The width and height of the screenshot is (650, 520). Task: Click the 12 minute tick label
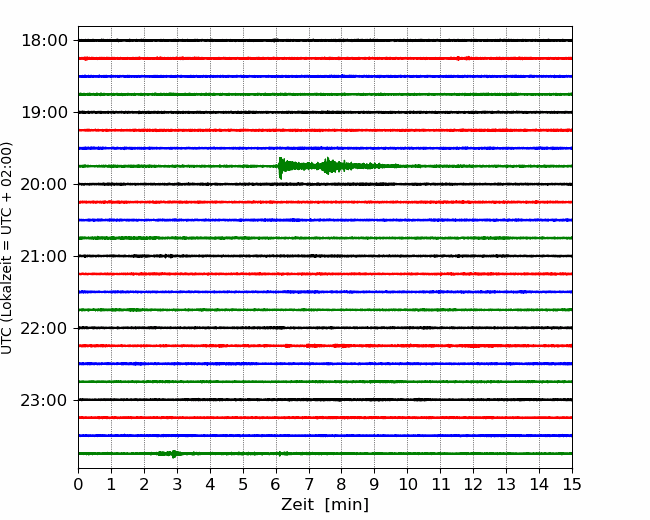473,486
